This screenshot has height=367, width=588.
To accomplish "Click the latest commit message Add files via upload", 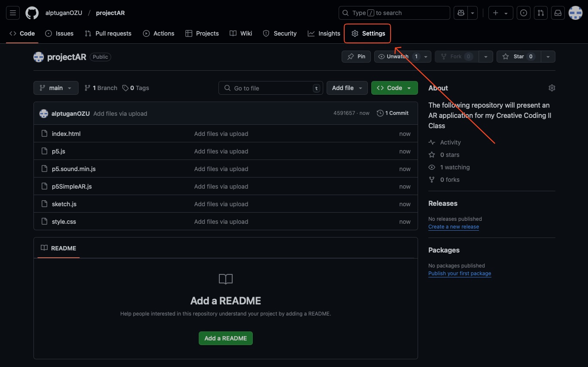I will [x=120, y=114].
